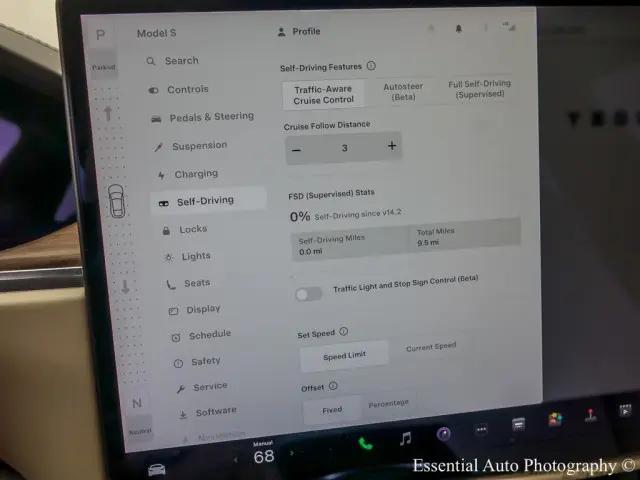Image resolution: width=640 pixels, height=480 pixels.
Task: Click the download icon beside Software
Action: tap(183, 415)
